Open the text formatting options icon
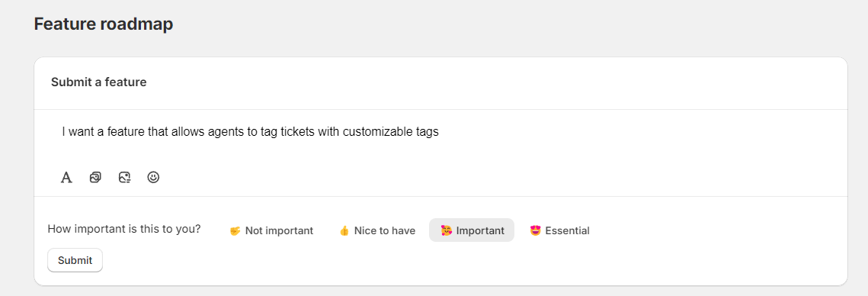Image resolution: width=868 pixels, height=296 pixels. tap(66, 178)
